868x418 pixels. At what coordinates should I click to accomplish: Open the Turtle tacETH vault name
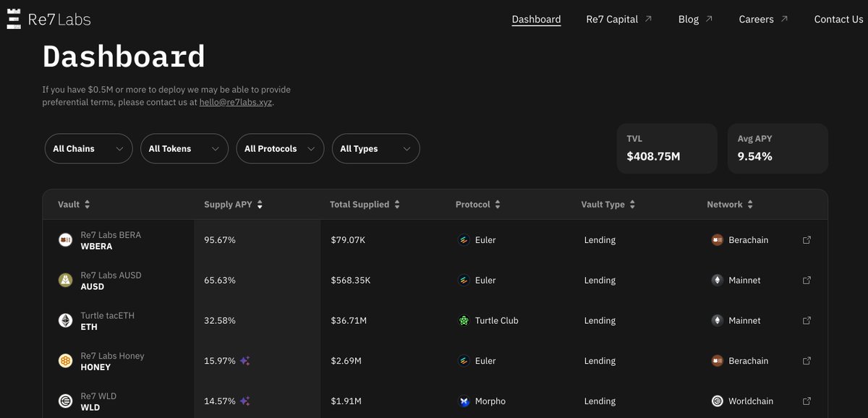(x=107, y=316)
